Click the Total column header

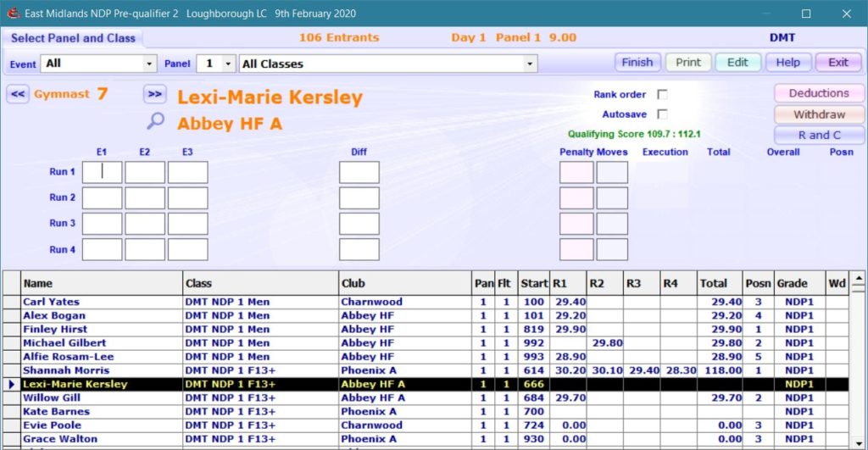tap(719, 283)
